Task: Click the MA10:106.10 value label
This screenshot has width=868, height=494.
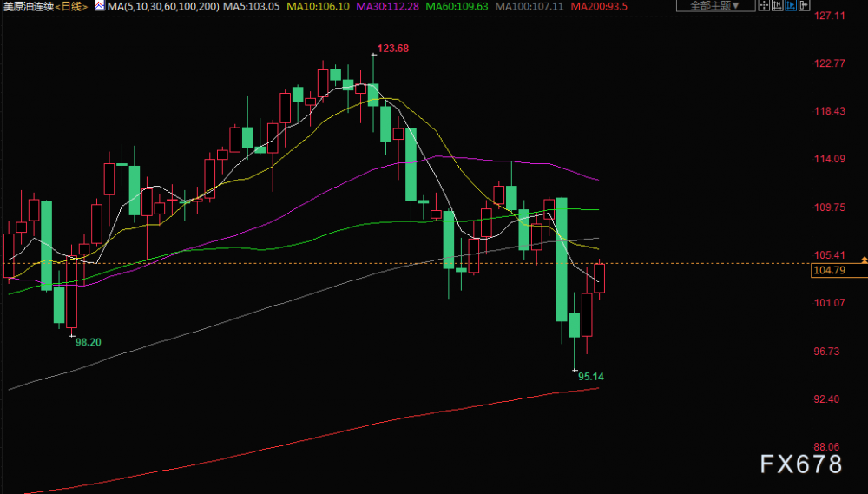Action: [319, 6]
